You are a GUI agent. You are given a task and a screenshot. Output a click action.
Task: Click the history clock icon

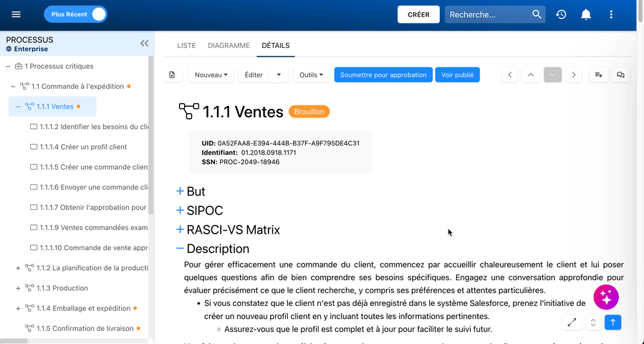(561, 14)
